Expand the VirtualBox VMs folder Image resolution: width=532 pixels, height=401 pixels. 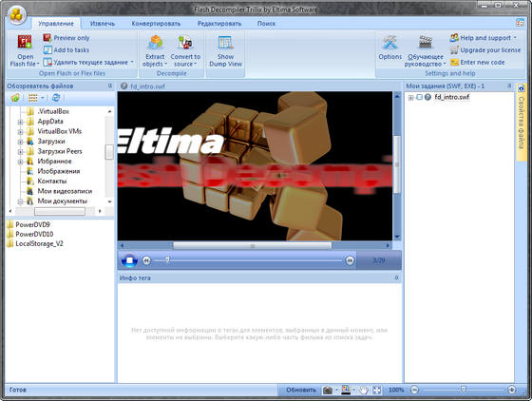[20, 132]
